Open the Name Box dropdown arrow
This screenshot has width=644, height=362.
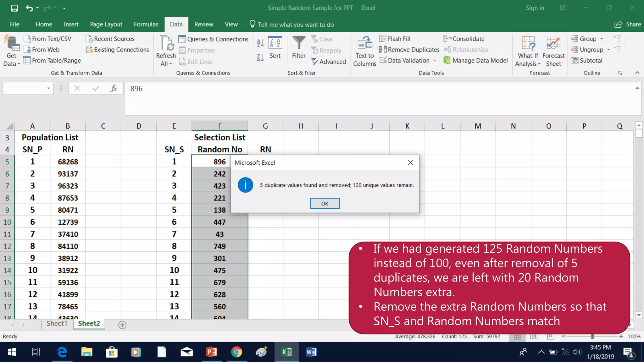[48, 89]
